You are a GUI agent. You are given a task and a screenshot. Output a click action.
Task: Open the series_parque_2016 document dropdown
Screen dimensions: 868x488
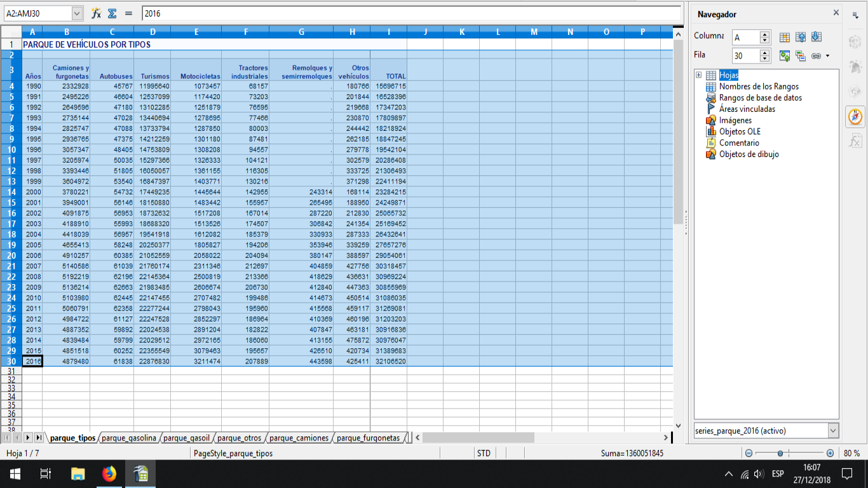coord(833,430)
